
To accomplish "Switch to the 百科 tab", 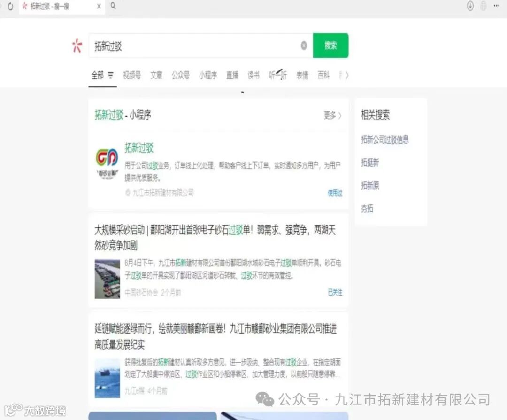I will 323,75.
